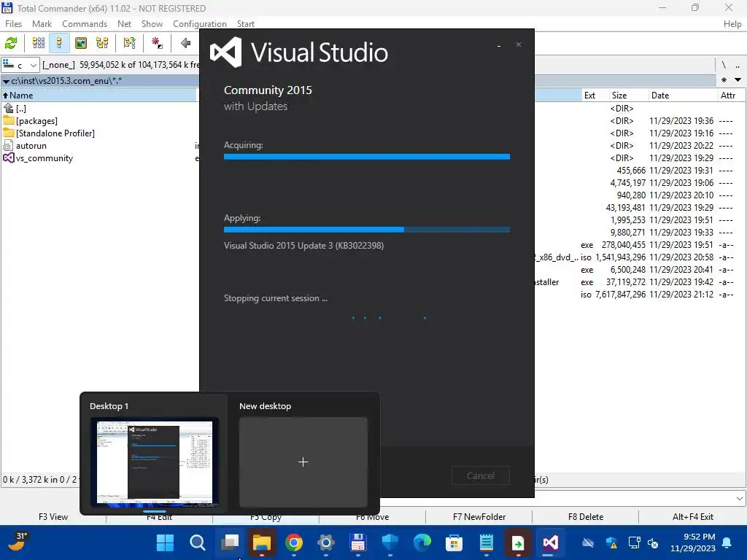Open the Configuration menu
The width and height of the screenshot is (747, 560).
(200, 24)
